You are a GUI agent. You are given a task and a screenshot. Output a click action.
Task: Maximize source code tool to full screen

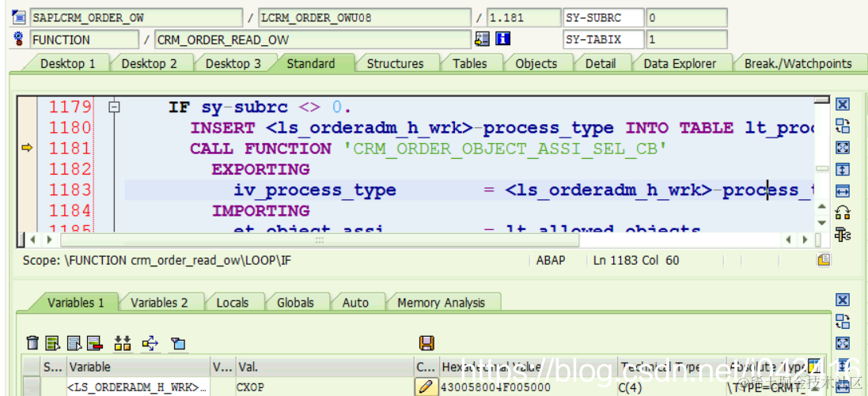pyautogui.click(x=842, y=148)
